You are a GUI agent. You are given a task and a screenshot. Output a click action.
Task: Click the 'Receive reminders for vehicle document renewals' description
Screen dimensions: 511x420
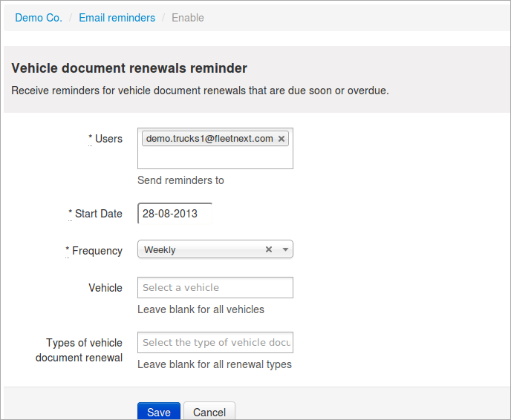(x=200, y=91)
